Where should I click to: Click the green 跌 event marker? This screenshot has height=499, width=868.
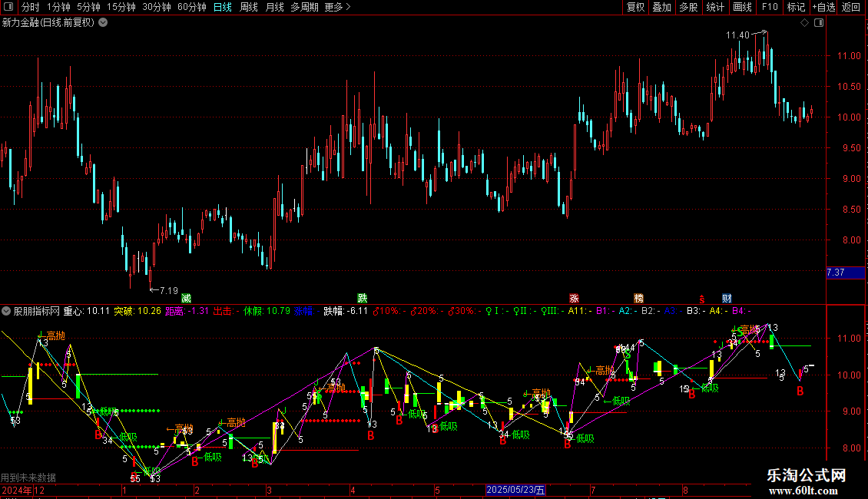pos(362,298)
